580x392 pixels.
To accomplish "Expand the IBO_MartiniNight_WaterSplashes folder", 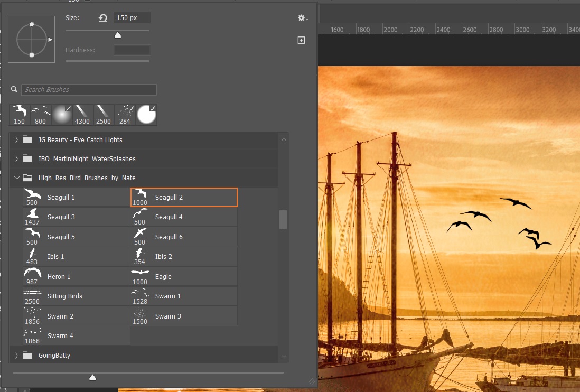I will (16, 158).
